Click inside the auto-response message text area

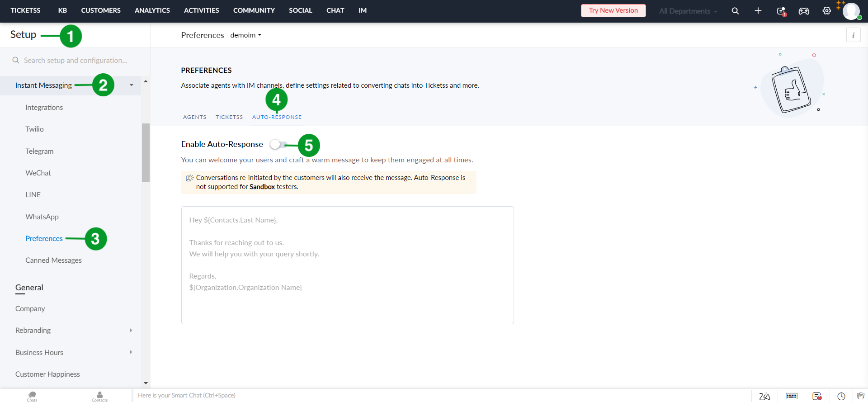coord(348,265)
